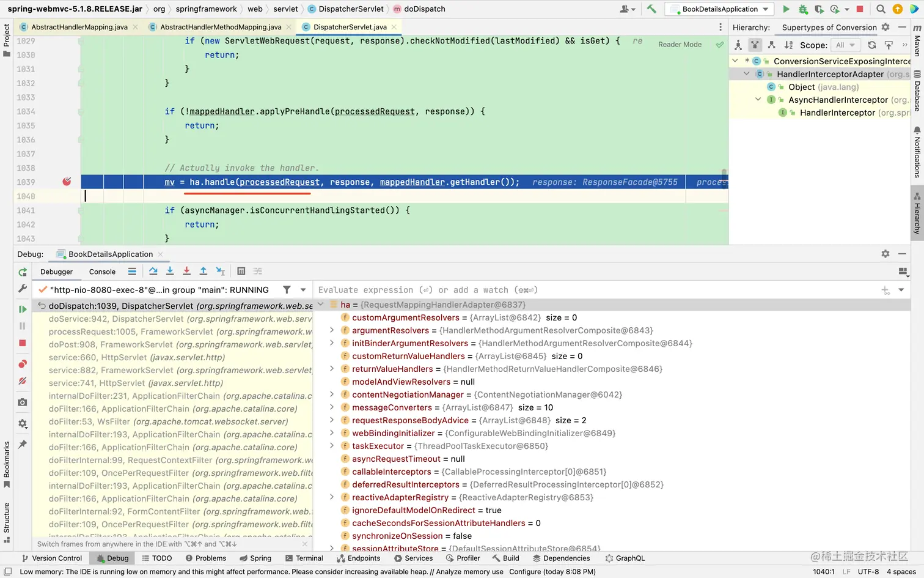Toggle Supertypes Hierarchy view
924x578 pixels.
(755, 45)
